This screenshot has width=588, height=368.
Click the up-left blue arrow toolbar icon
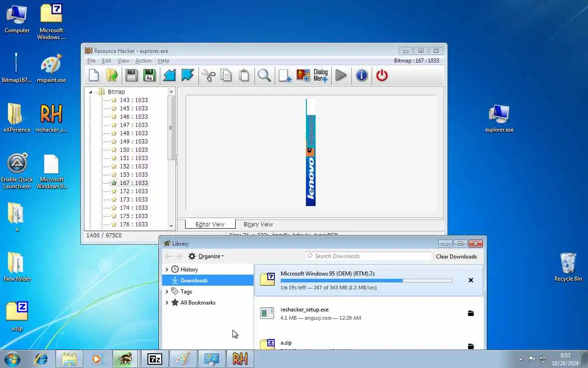point(187,75)
